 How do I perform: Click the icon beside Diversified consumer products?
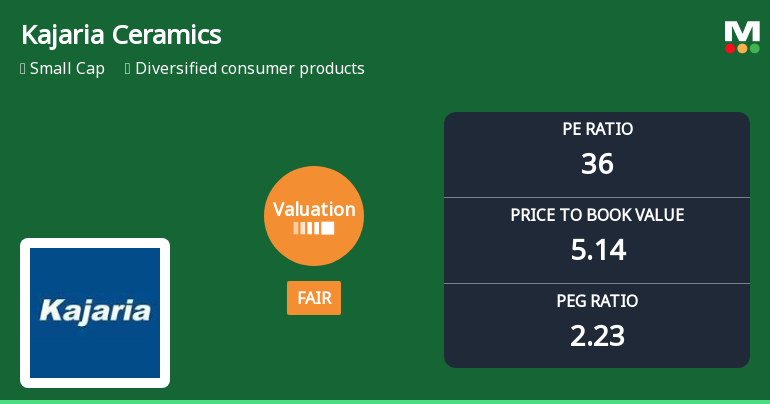128,69
